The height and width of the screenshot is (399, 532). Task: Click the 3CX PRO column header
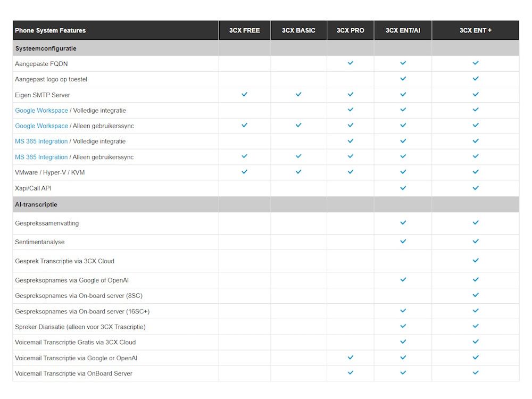(350, 30)
